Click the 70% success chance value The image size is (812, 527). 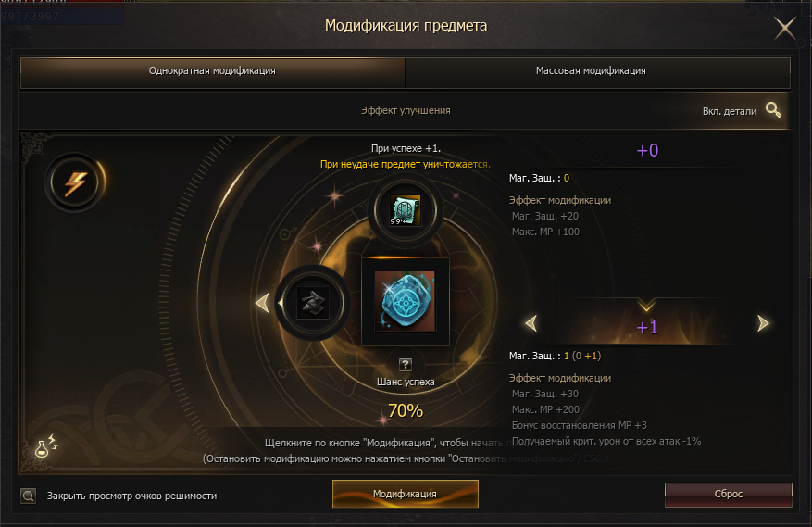pyautogui.click(x=406, y=411)
